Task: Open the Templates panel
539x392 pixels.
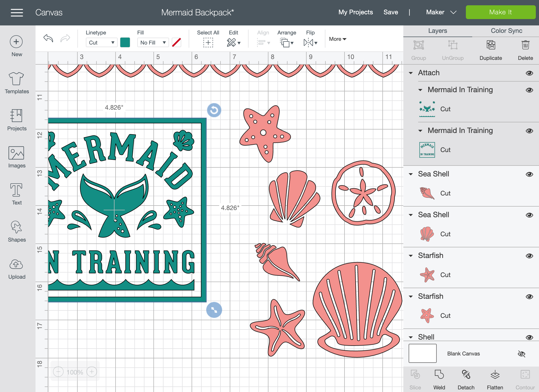Action: tap(17, 83)
